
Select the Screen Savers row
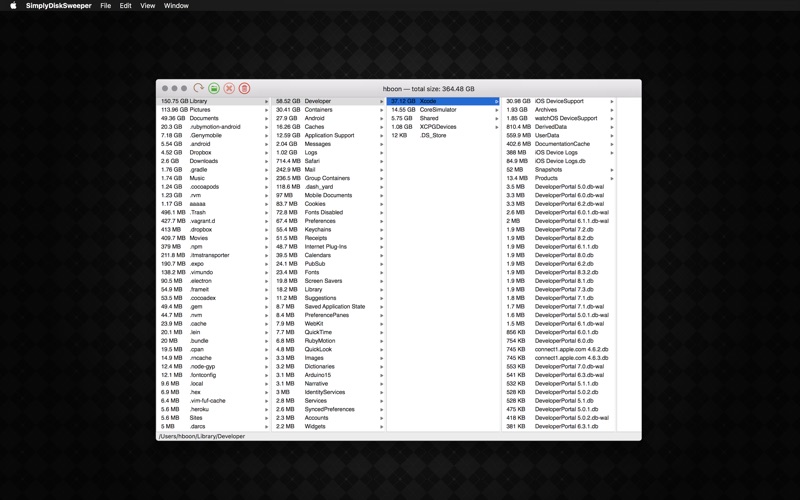coord(329,281)
